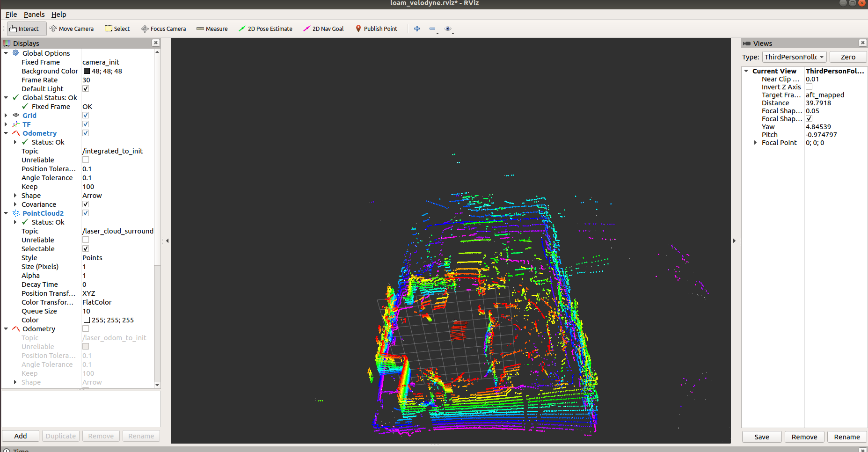Click the Remove view button

pyautogui.click(x=804, y=437)
